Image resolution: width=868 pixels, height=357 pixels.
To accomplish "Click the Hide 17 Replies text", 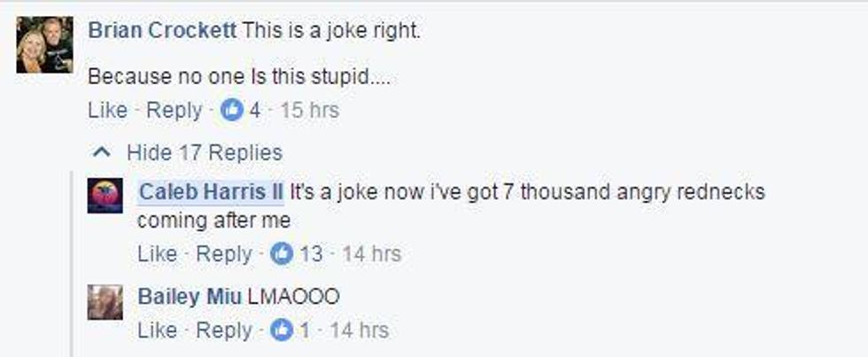I will tap(205, 152).
